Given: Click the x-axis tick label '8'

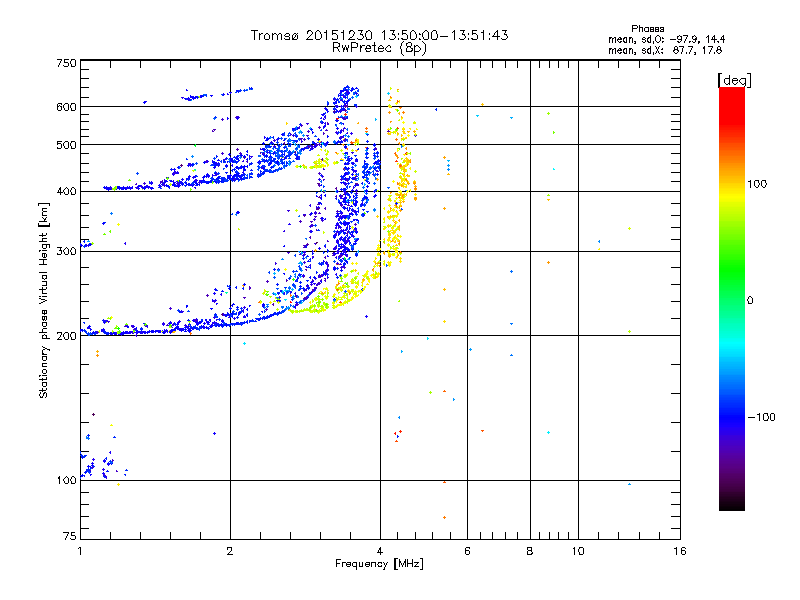Looking at the screenshot, I should point(530,551).
